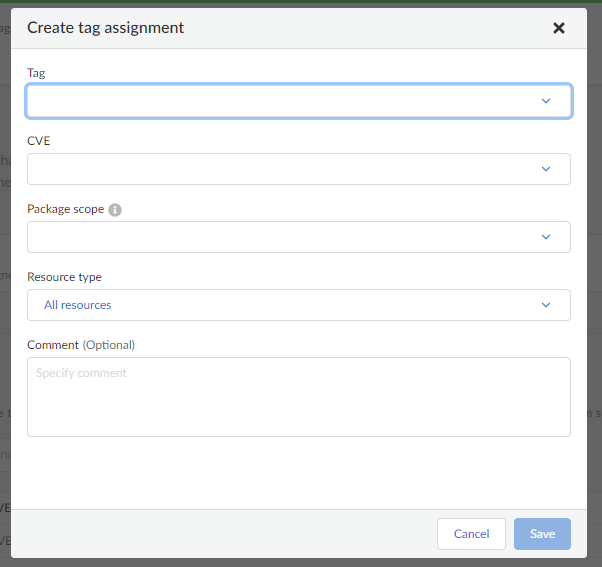This screenshot has height=567, width=602.
Task: Expand the Resource type chevron arrow
Action: (x=546, y=305)
